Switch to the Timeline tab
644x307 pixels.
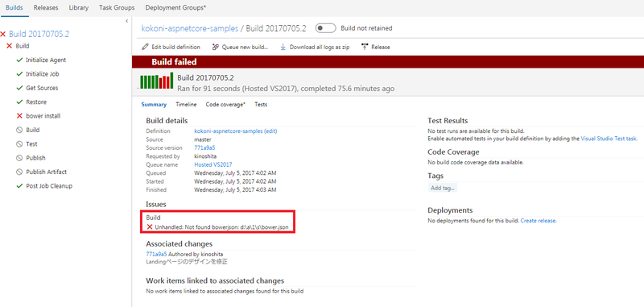186,105
